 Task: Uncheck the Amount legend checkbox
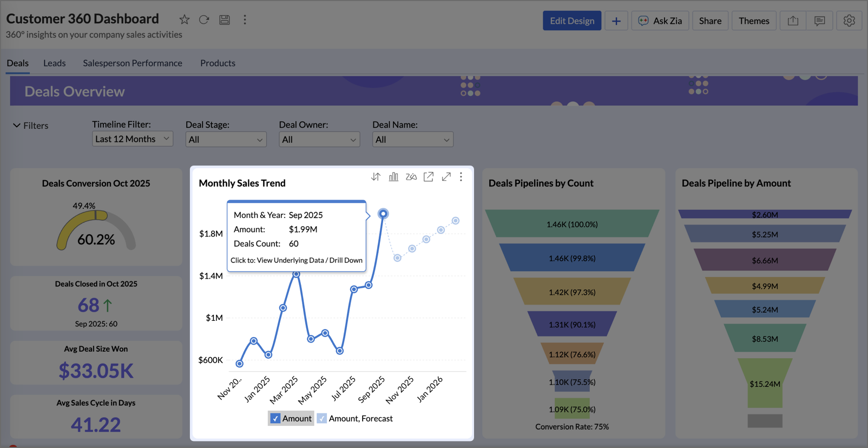(x=275, y=418)
